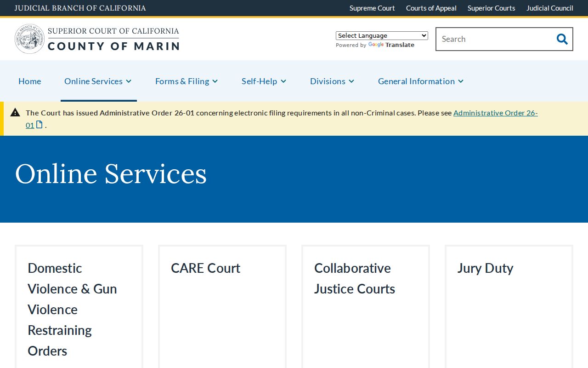Expand the Self-Help menu chevron
Screen dimensions: 588x368
(x=283, y=81)
